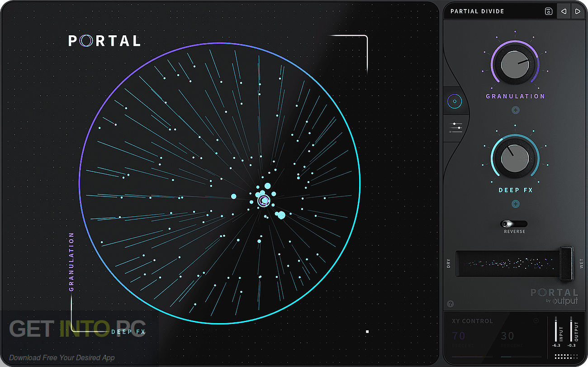Screen dimensions: 588x367
Task: Select the GRANULATION knob
Action: pos(515,64)
